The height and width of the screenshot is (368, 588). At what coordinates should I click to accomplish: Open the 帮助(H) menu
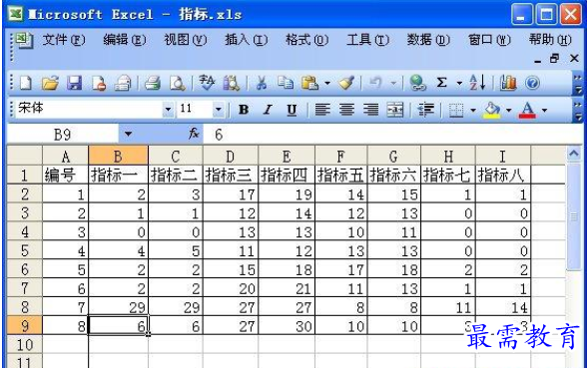pos(550,39)
